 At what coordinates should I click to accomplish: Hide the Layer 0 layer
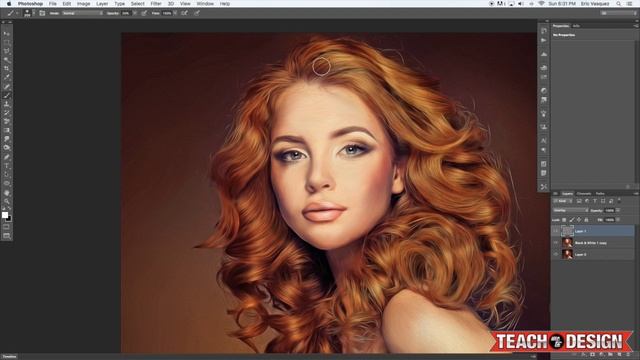click(x=556, y=254)
